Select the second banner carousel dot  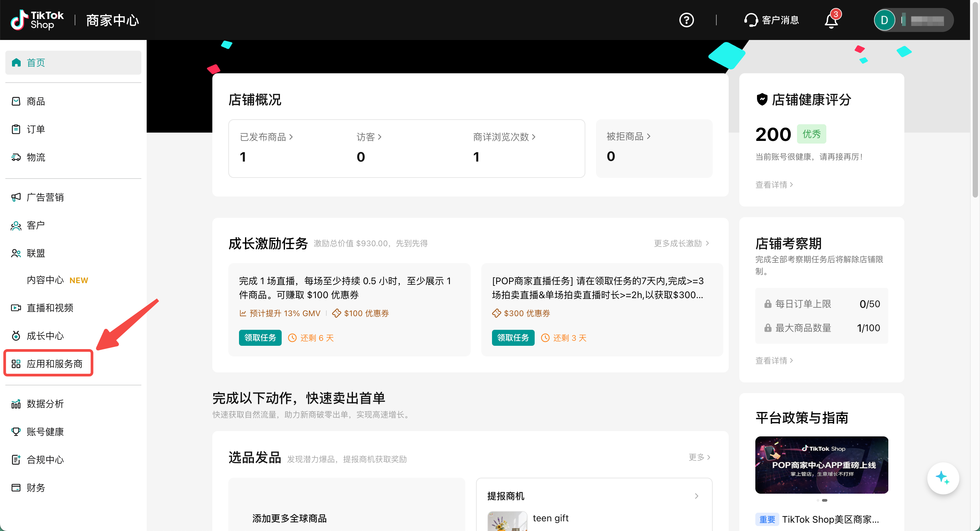click(824, 500)
